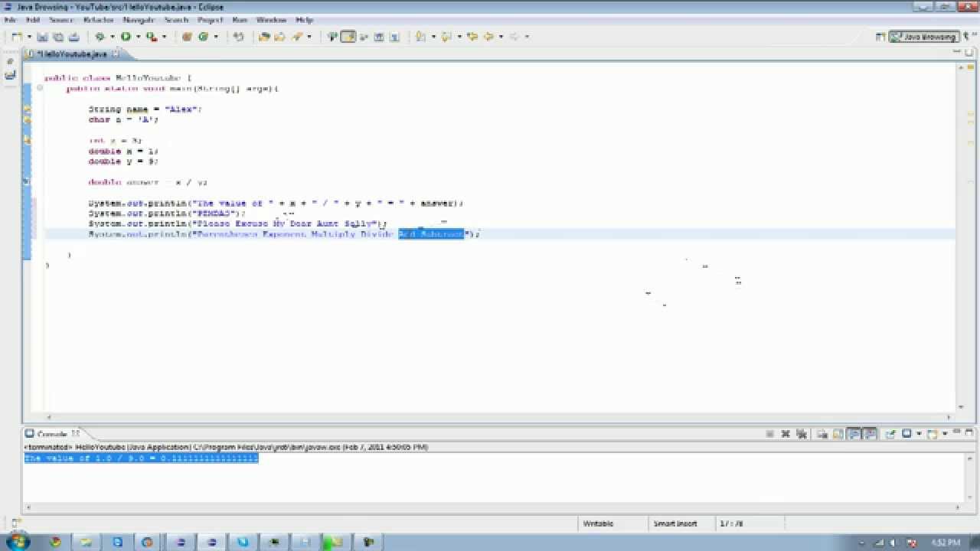The height and width of the screenshot is (551, 980).
Task: Toggle the Pin Console button
Action: [x=890, y=434]
